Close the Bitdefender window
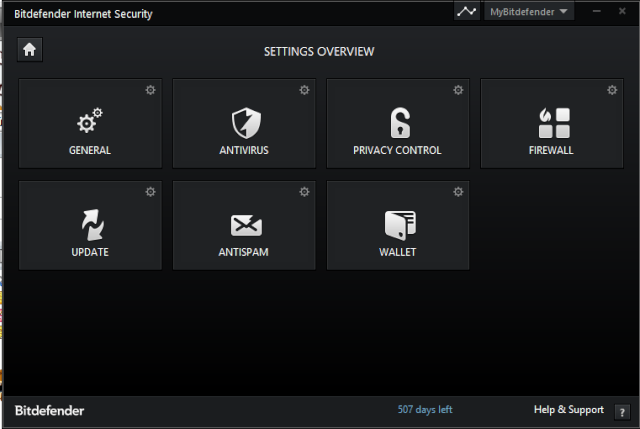This screenshot has width=640, height=429. point(622,11)
